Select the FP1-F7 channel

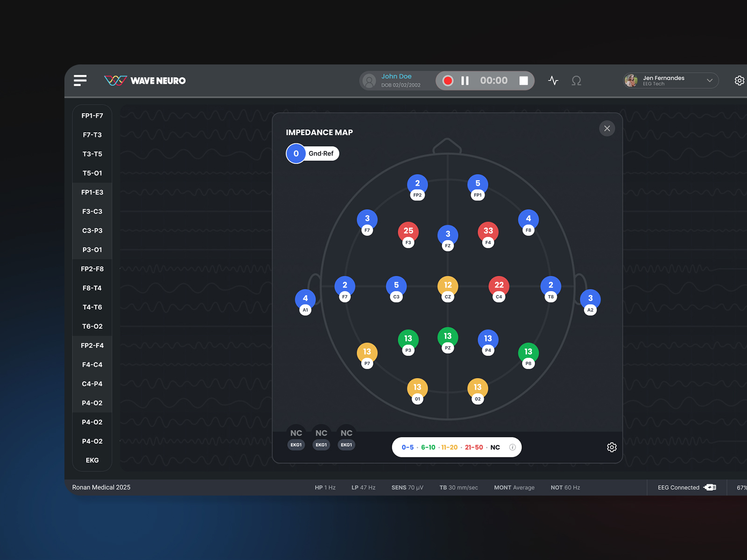[x=92, y=116]
